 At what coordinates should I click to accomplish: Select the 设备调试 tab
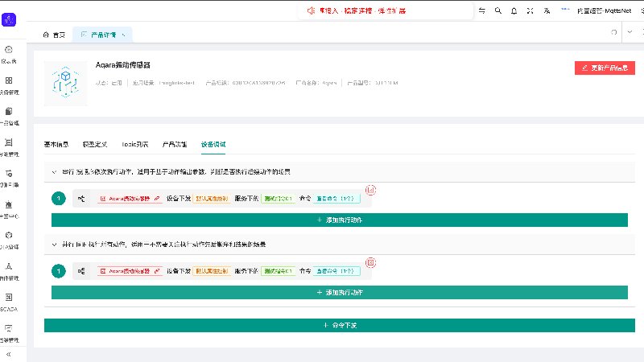tap(213, 145)
